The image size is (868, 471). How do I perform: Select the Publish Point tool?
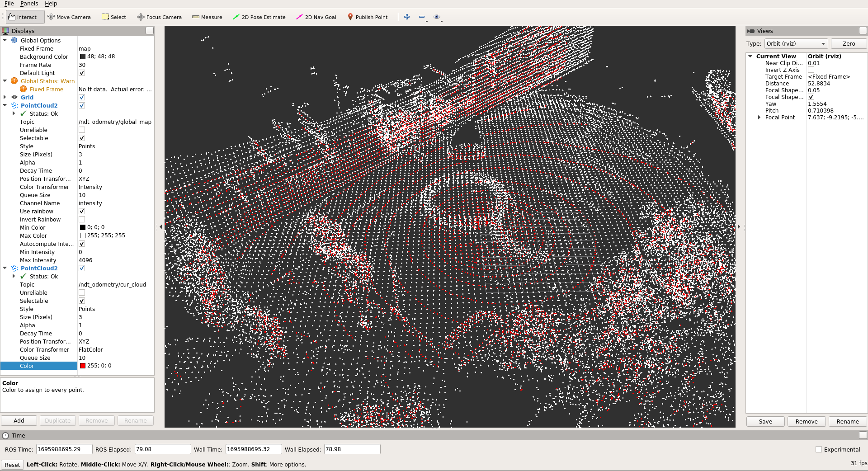pyautogui.click(x=368, y=17)
